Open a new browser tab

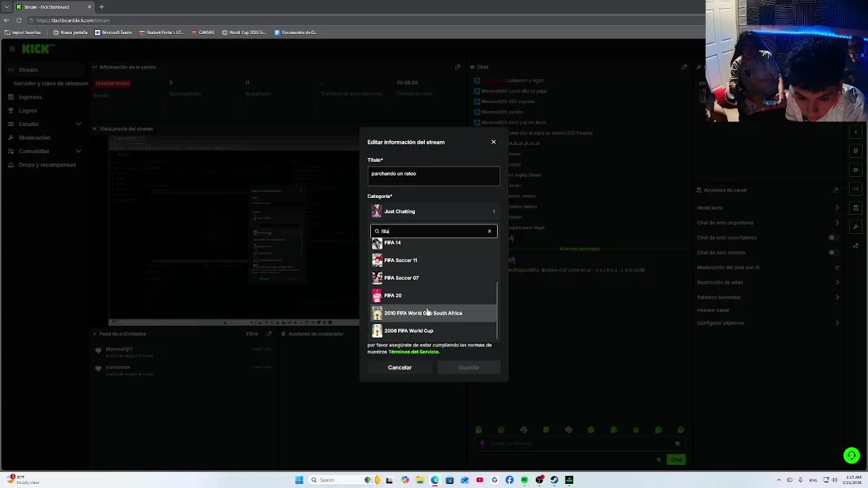pos(102,7)
